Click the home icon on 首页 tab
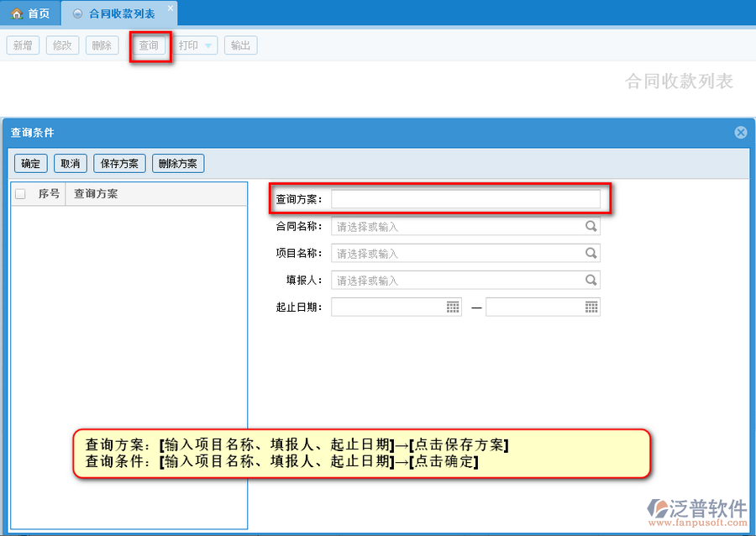The height and width of the screenshot is (536, 756). click(x=16, y=14)
